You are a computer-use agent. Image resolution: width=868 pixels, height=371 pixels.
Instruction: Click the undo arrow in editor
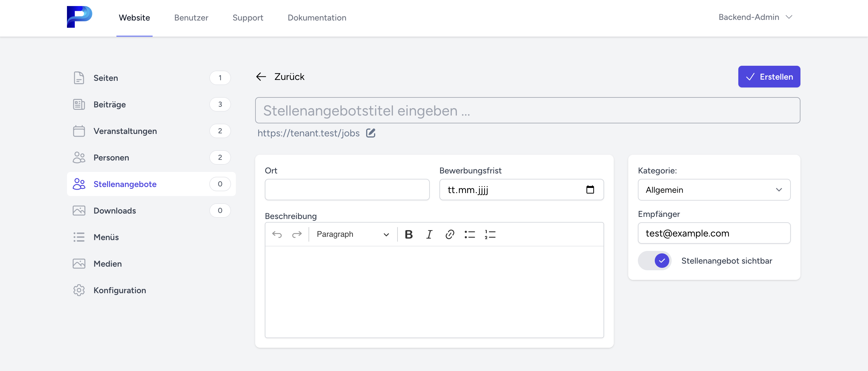[277, 234]
